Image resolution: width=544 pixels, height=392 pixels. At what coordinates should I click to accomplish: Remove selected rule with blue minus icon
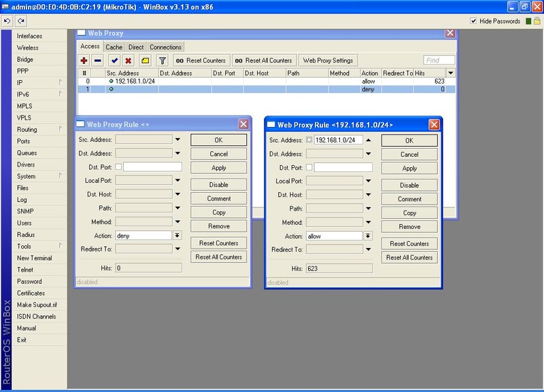click(98, 60)
